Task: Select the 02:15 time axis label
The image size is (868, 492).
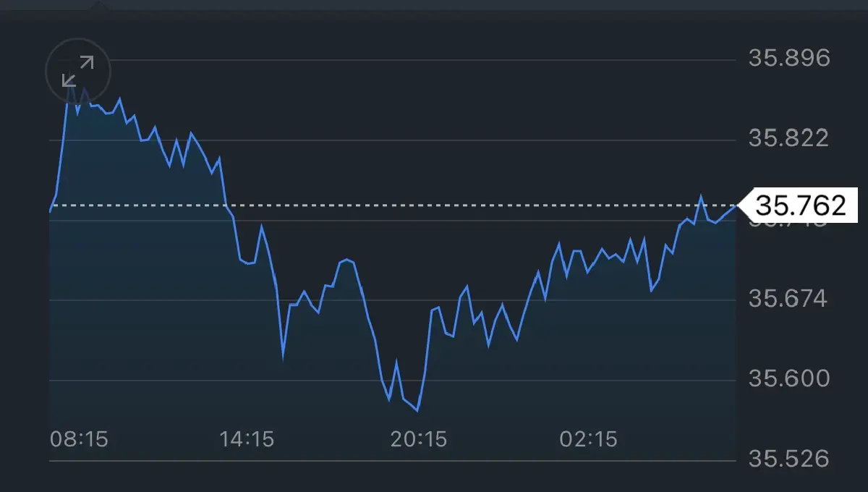Action: click(x=589, y=438)
